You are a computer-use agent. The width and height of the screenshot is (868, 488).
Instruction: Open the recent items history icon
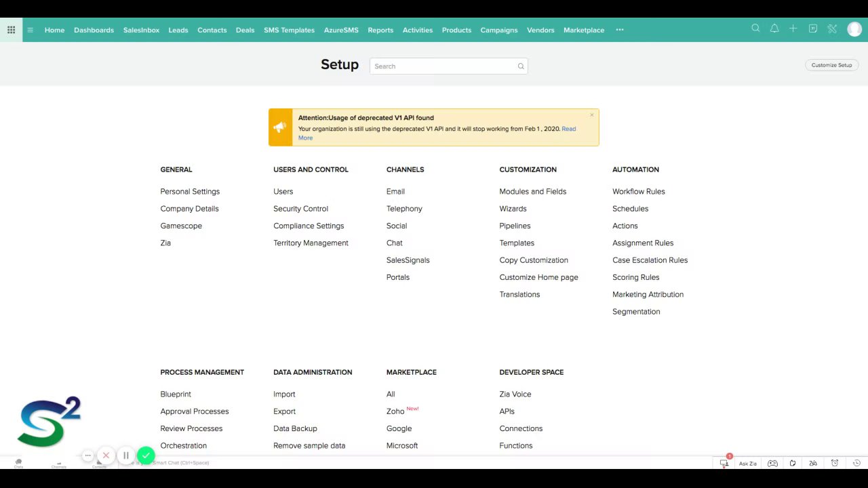pyautogui.click(x=856, y=463)
